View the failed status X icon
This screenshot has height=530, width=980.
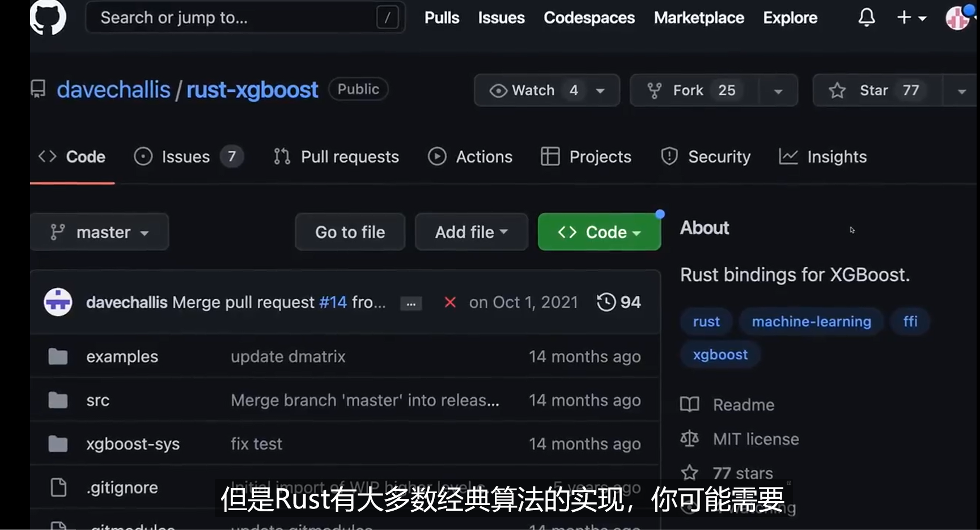coord(450,302)
